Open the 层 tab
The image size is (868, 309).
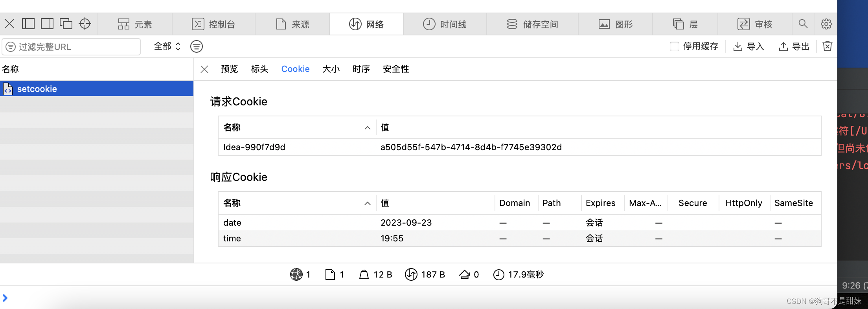(x=685, y=24)
